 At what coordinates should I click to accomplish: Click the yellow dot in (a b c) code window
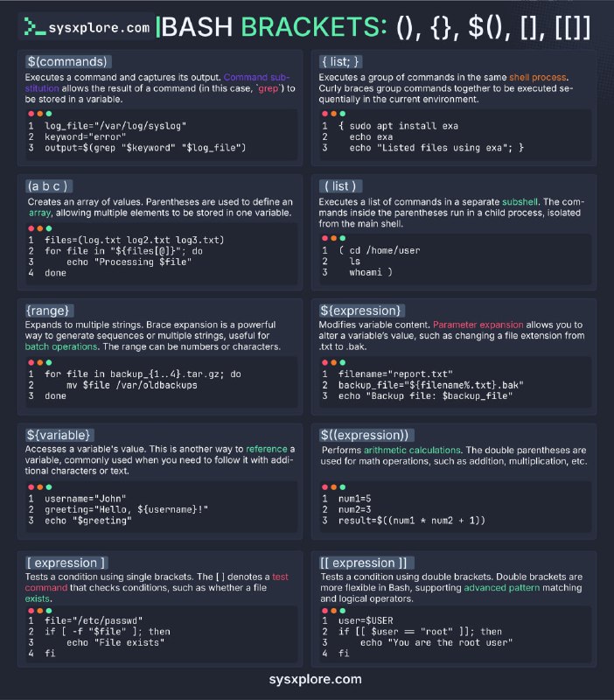pyautogui.click(x=39, y=227)
